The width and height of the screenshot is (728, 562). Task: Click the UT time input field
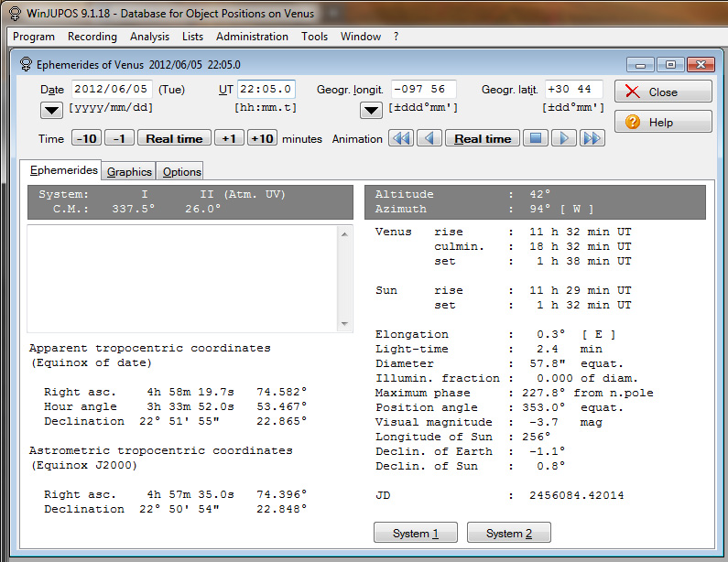266,90
